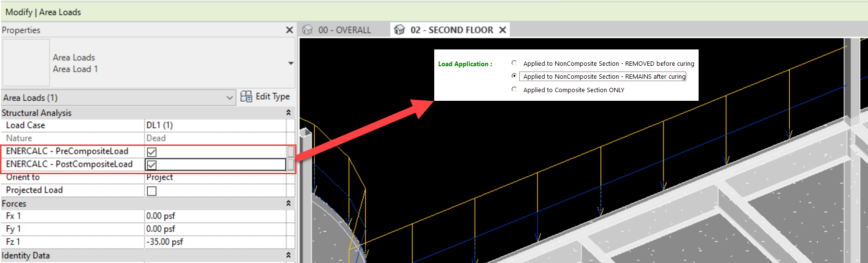Screen dimensions: 868x263
Task: Open the Area Loads type selector dropdown
Action: pos(290,63)
